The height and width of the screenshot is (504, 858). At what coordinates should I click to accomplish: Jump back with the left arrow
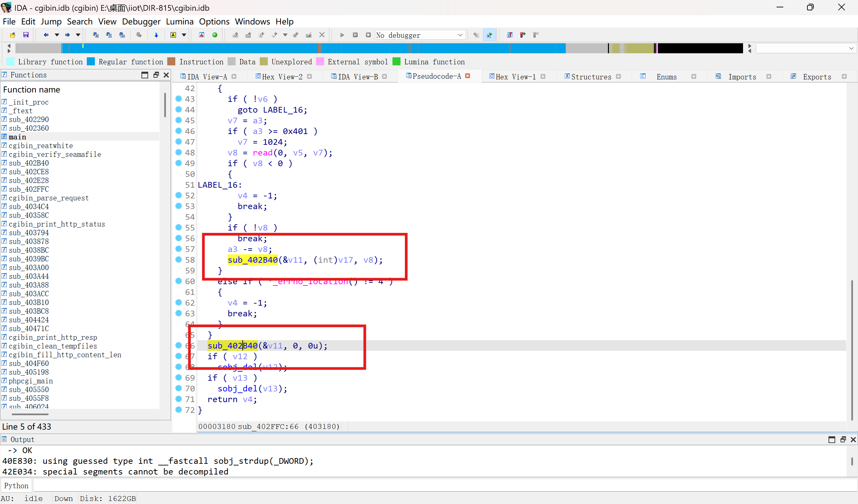pos(46,35)
